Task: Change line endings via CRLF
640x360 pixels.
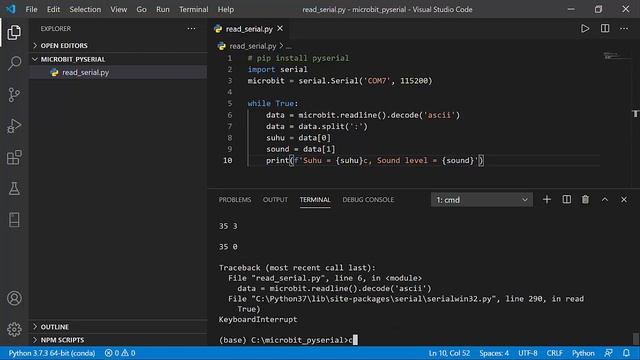Action: pyautogui.click(x=555, y=353)
